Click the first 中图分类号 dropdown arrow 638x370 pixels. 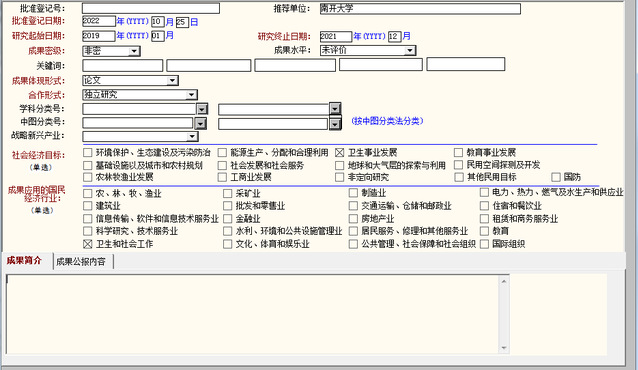pos(200,123)
